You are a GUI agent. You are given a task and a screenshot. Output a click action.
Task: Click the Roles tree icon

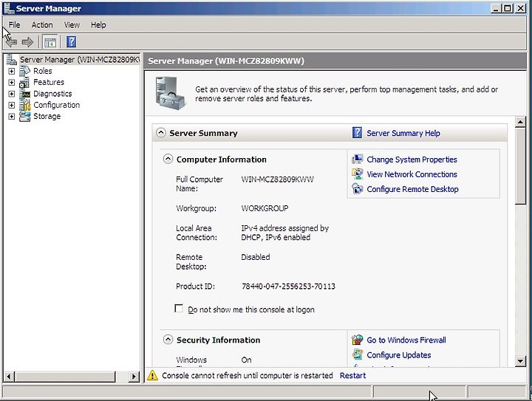point(25,71)
